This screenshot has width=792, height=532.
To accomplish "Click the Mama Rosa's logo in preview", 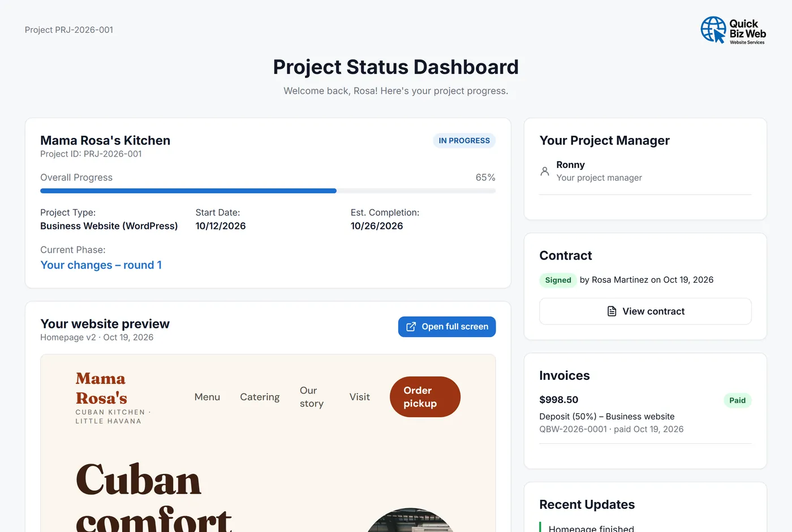I will [x=102, y=388].
